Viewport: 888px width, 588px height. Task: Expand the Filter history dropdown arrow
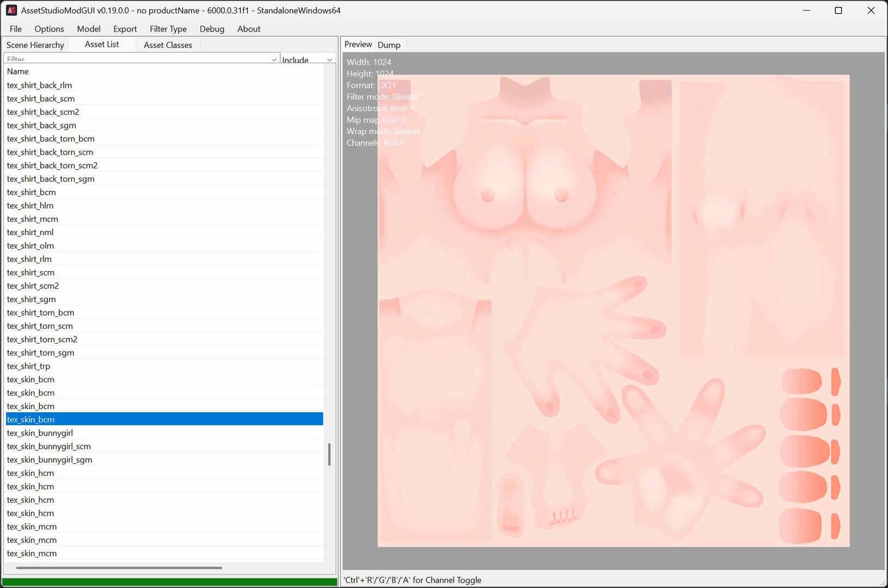click(274, 59)
